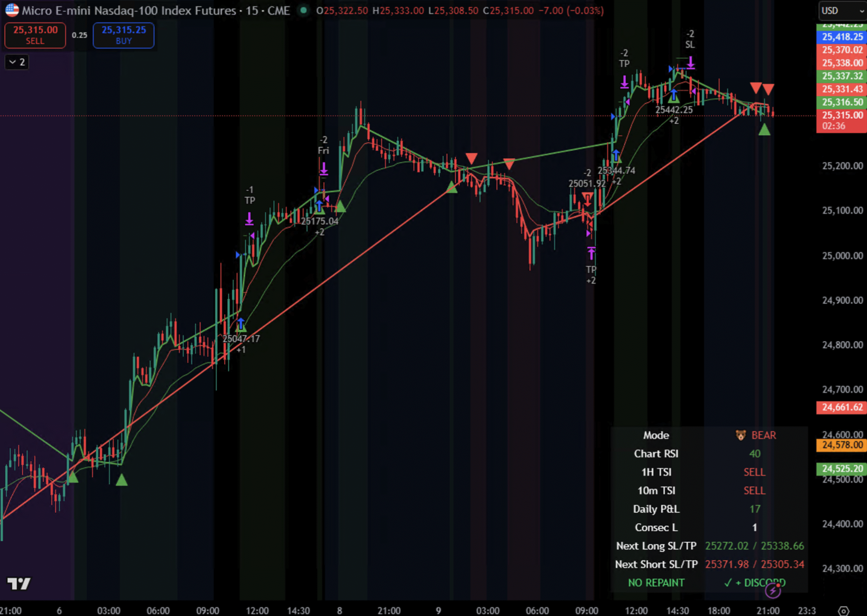Open the USD currency dropdown
This screenshot has width=867, height=616.
[842, 10]
